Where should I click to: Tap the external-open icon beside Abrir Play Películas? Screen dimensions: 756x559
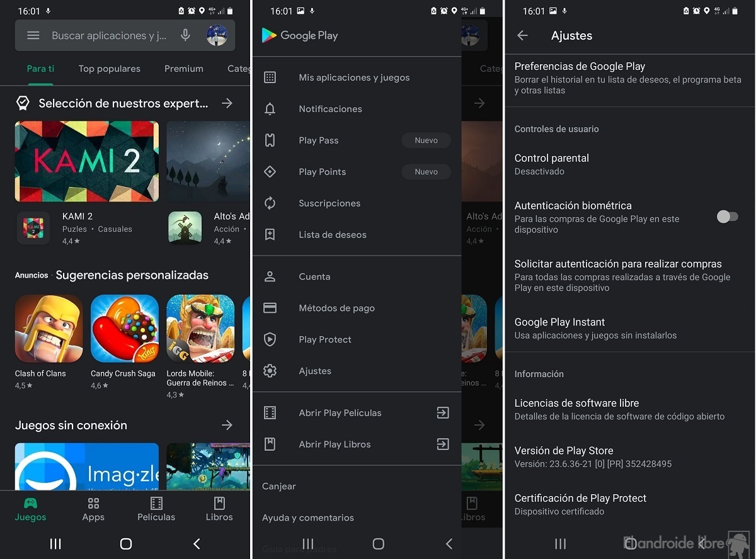coord(443,413)
